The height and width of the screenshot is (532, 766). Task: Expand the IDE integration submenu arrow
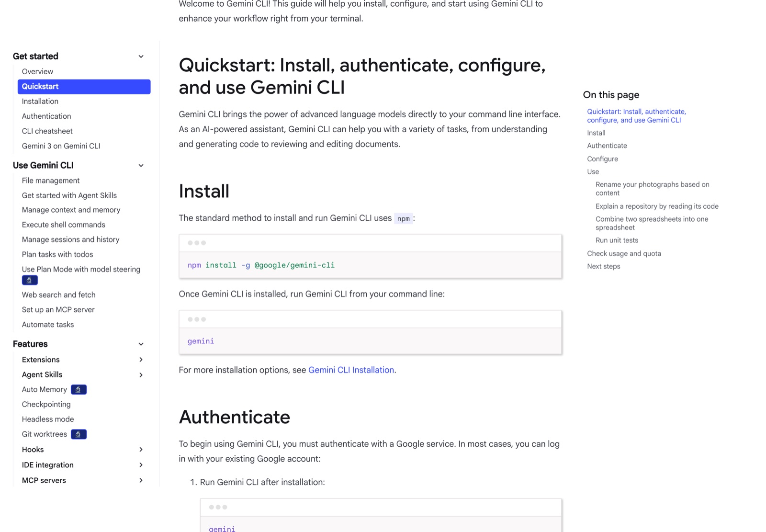141,465
